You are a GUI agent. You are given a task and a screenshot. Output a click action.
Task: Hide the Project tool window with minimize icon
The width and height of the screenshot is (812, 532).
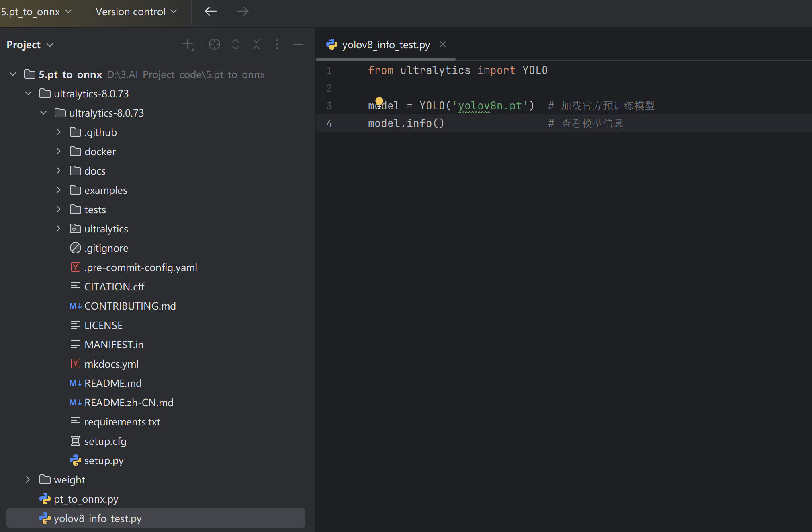point(298,44)
